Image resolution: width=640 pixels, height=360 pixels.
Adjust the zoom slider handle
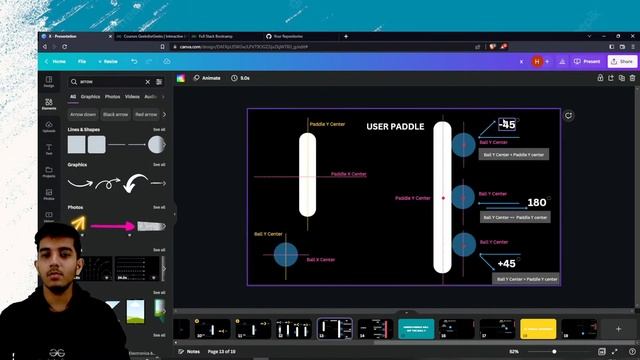pos(554,351)
